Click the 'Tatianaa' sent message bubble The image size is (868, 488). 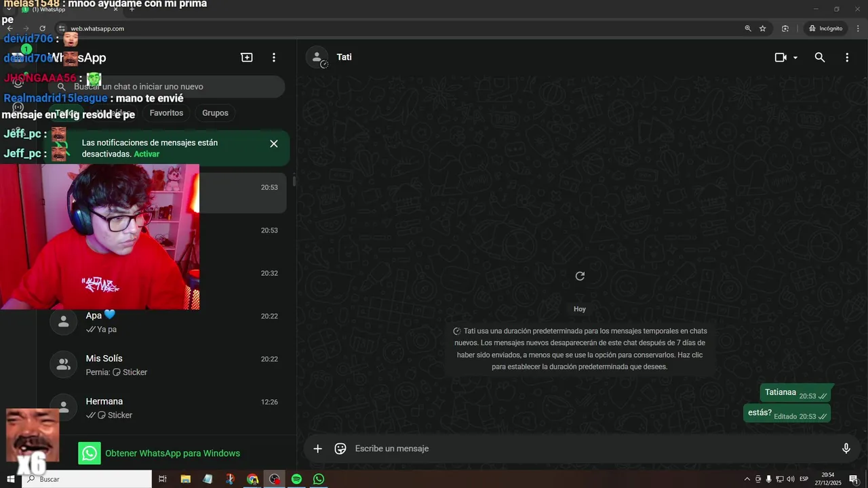pyautogui.click(x=796, y=393)
